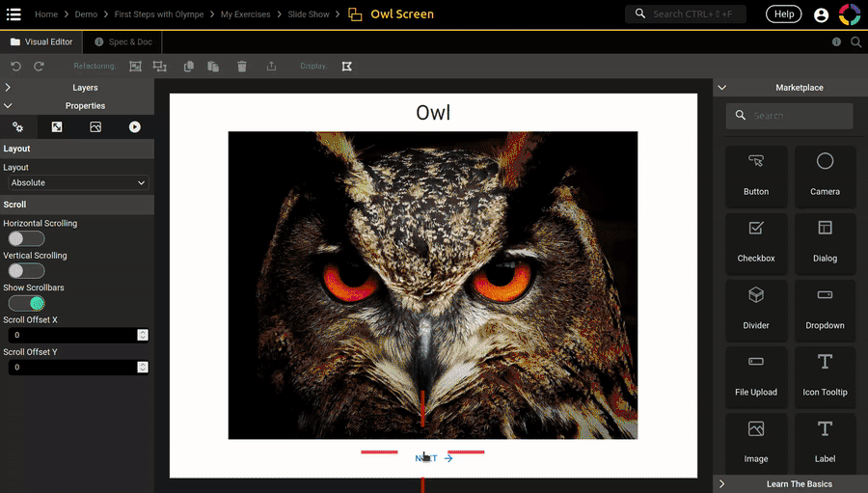Expand the Learn The Basics section
Viewport: 868px width, 493px height.
pyautogui.click(x=791, y=483)
